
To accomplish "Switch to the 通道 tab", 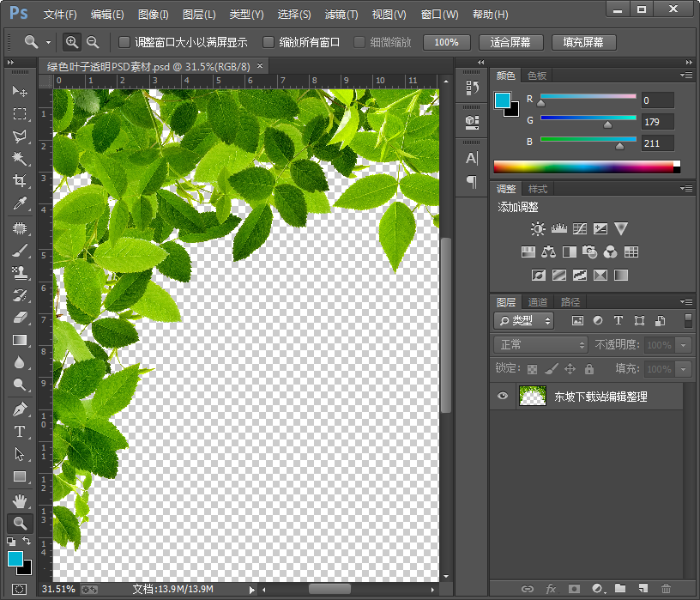I will tap(538, 302).
